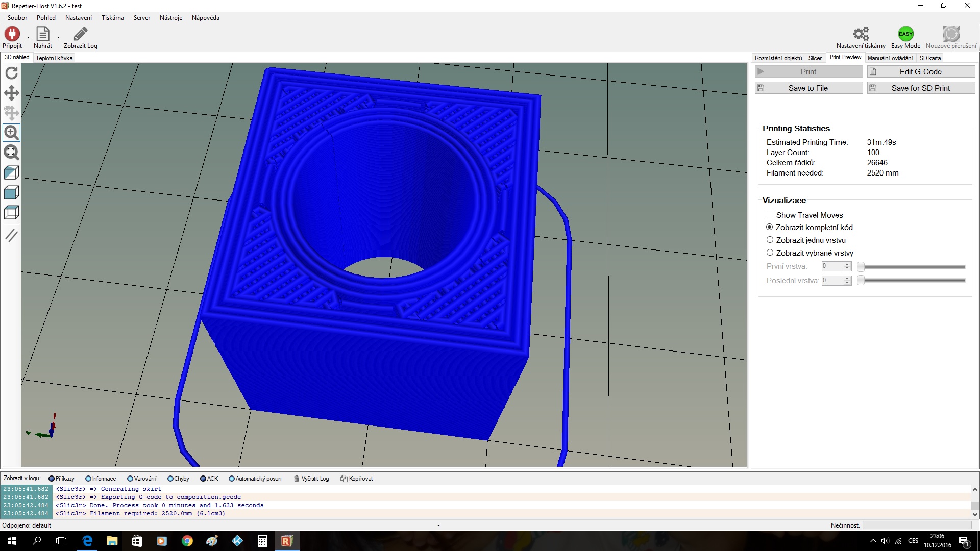Open the Tiskárna menu
980x551 pixels.
tap(112, 18)
